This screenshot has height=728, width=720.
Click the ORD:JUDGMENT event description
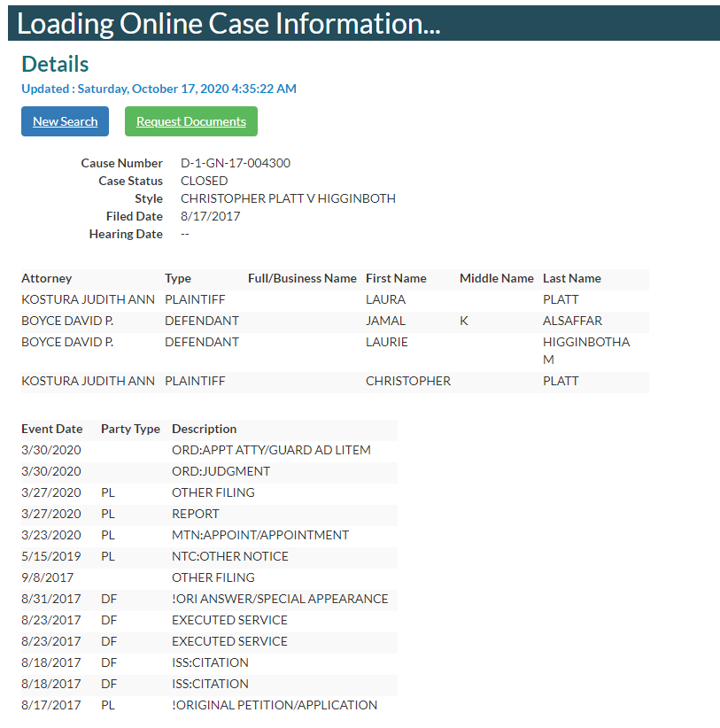point(221,471)
